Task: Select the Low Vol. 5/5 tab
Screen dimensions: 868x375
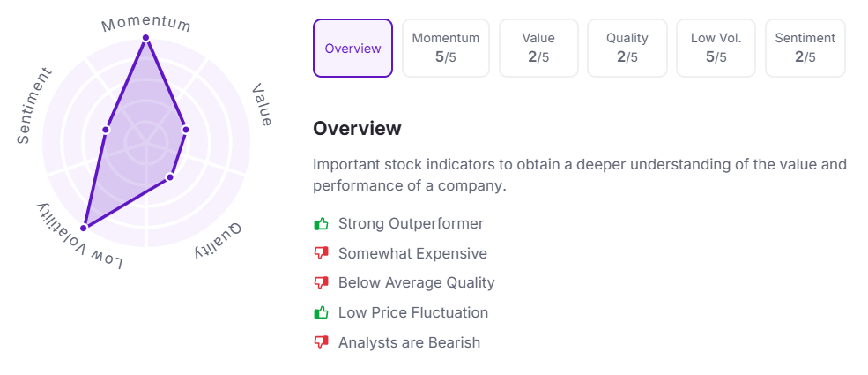Action: [716, 49]
